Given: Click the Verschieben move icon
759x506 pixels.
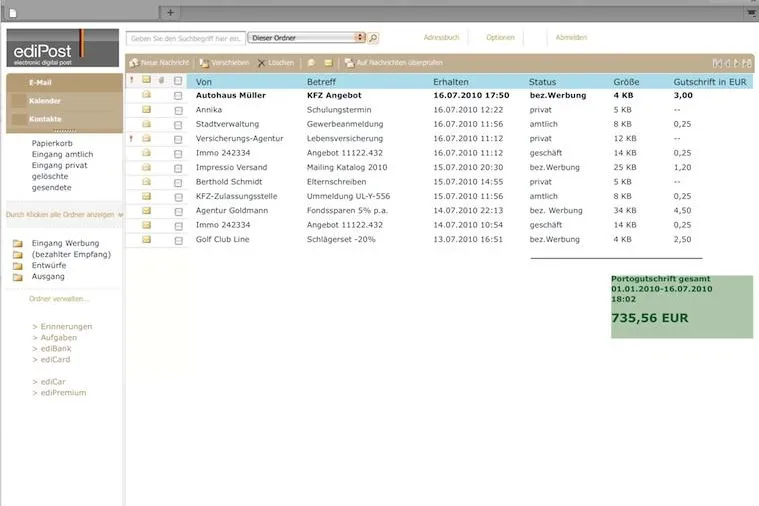Looking at the screenshot, I should (x=204, y=63).
